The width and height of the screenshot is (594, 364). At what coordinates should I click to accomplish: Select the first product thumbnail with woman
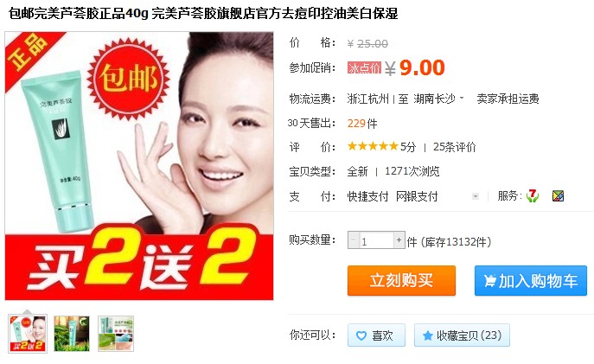coord(28,334)
